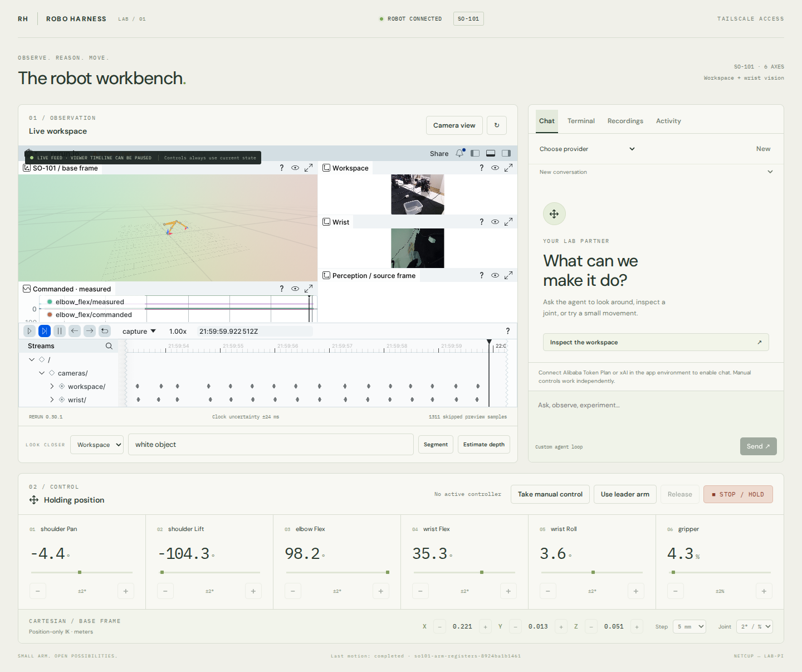Toggle the right panel layout icon
The height and width of the screenshot is (672, 802).
click(506, 153)
